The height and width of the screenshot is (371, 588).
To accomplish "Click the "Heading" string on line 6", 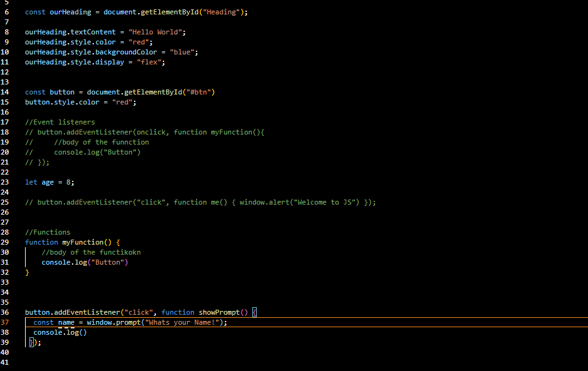I will pyautogui.click(x=221, y=12).
